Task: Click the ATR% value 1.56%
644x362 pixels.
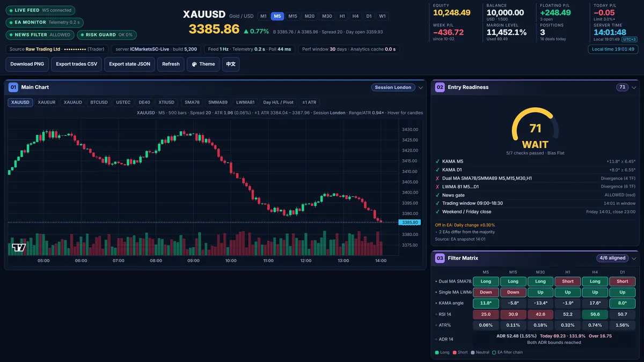Action: coord(623,325)
